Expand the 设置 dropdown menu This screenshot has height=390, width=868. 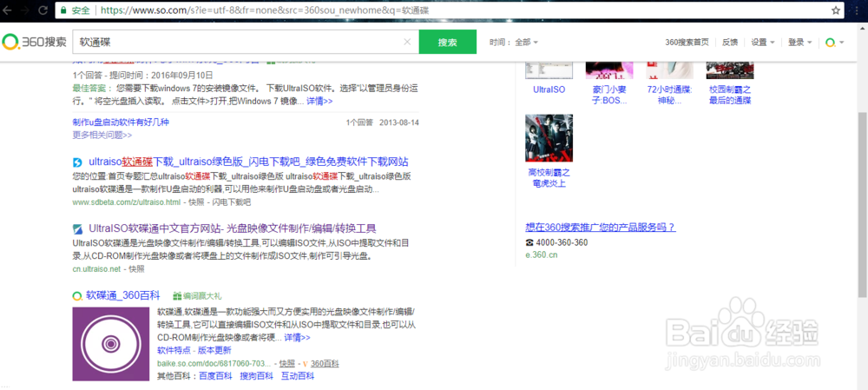pos(762,42)
